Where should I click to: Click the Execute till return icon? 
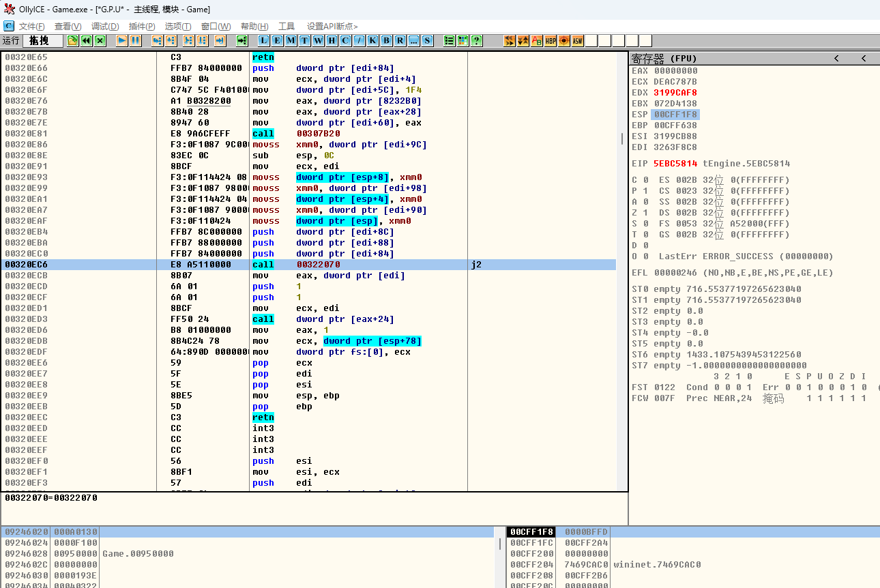coord(220,40)
